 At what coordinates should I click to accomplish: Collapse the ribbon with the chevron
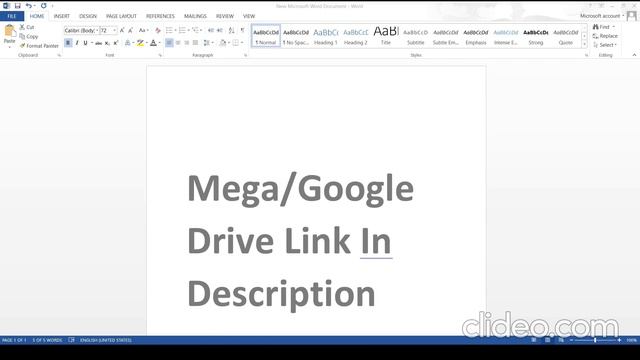click(x=634, y=55)
